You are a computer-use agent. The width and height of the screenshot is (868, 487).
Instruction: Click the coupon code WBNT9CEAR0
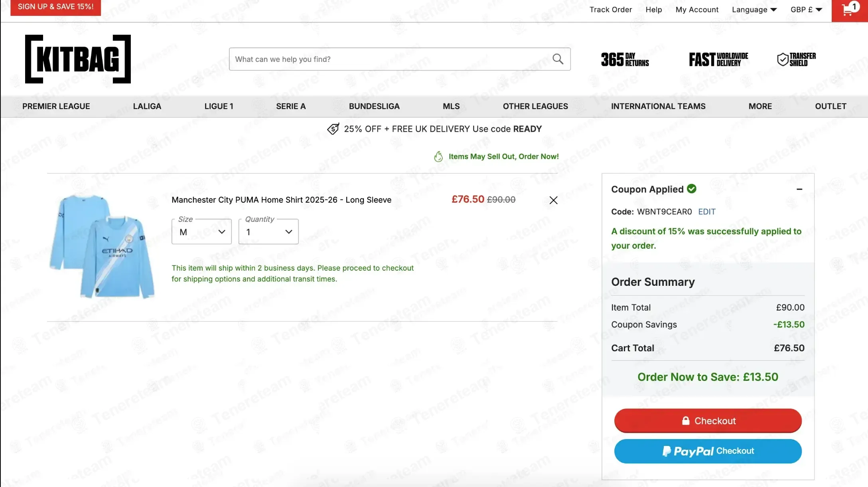pos(664,212)
